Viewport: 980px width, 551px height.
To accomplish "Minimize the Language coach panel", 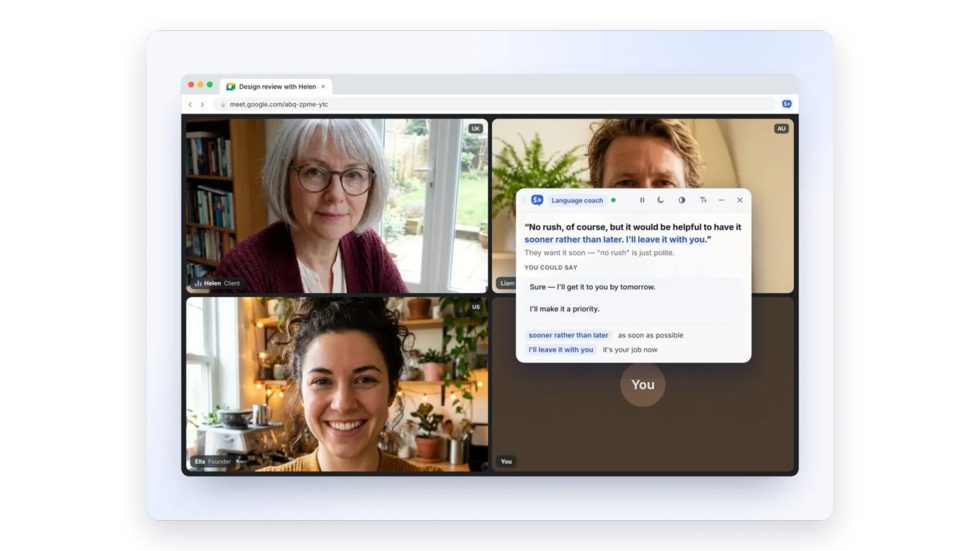I will click(x=721, y=200).
